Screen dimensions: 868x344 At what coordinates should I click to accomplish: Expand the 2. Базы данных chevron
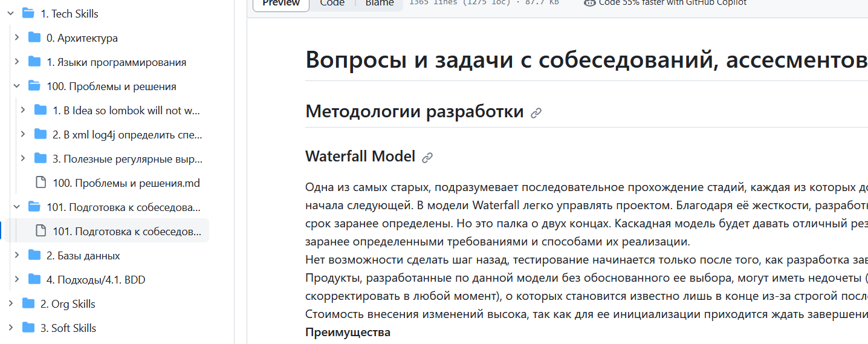click(x=16, y=255)
